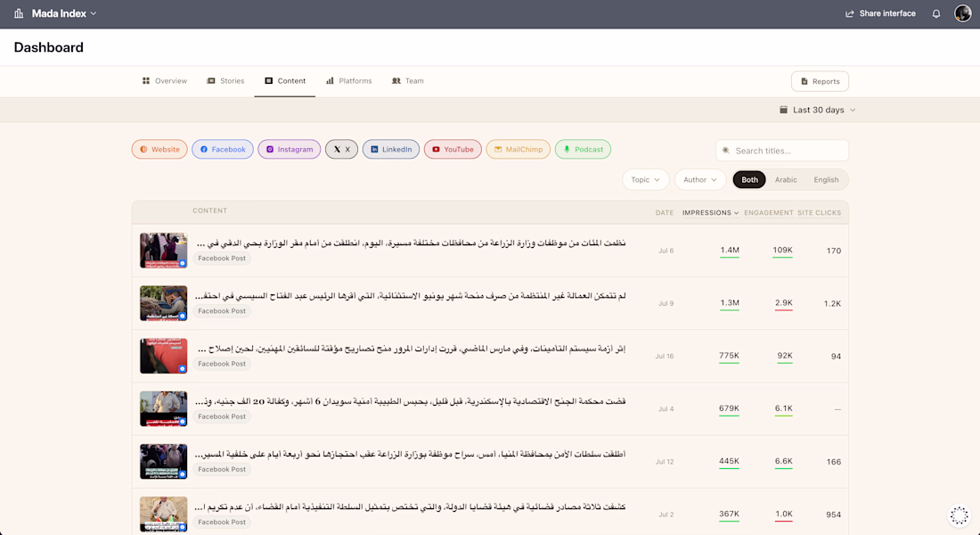Switch to the Platforms tab

pyautogui.click(x=348, y=81)
